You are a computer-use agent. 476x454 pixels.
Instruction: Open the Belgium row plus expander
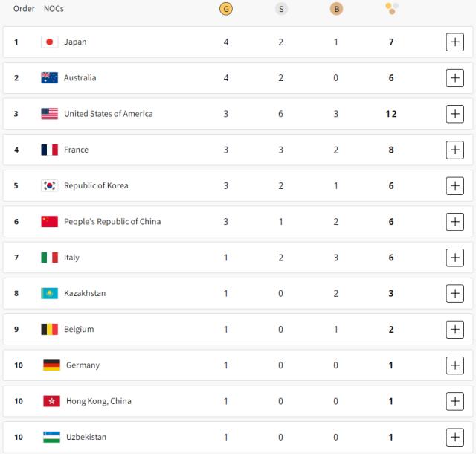point(454,329)
